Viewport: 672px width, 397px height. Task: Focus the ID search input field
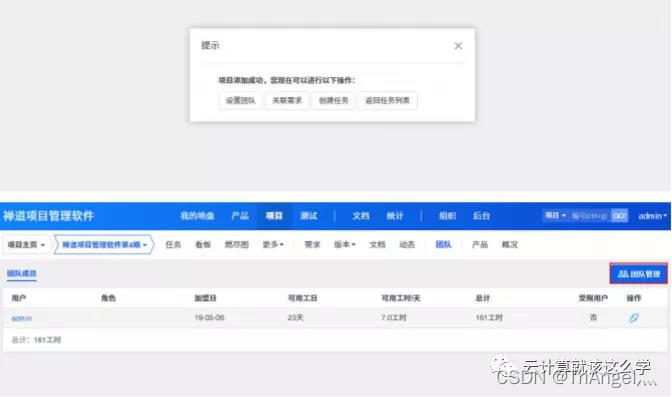tap(590, 216)
